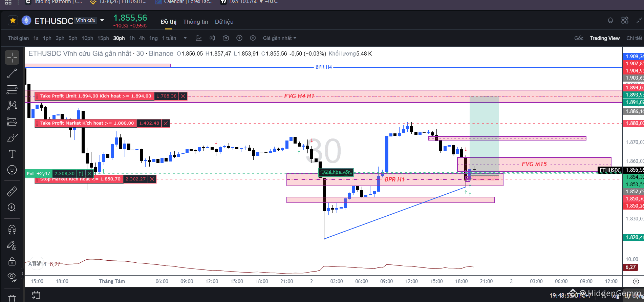The width and height of the screenshot is (644, 302).
Task: Open the forecasting and measurement tools
Action: coord(12,122)
